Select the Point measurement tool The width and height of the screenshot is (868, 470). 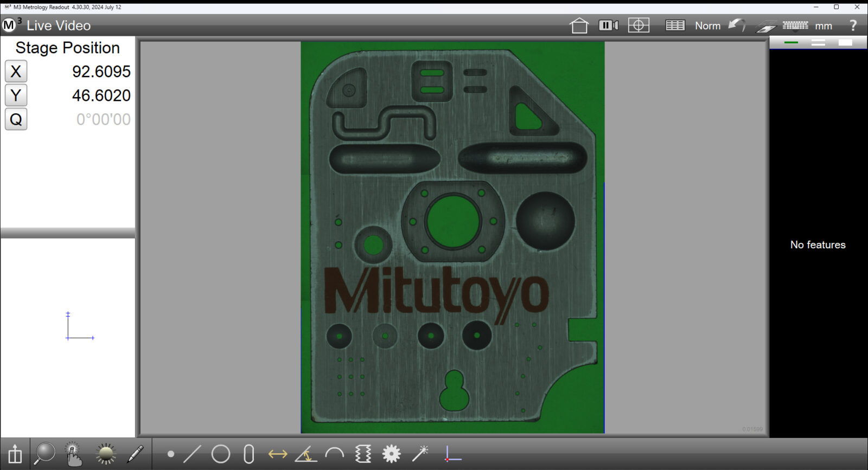[x=171, y=454]
